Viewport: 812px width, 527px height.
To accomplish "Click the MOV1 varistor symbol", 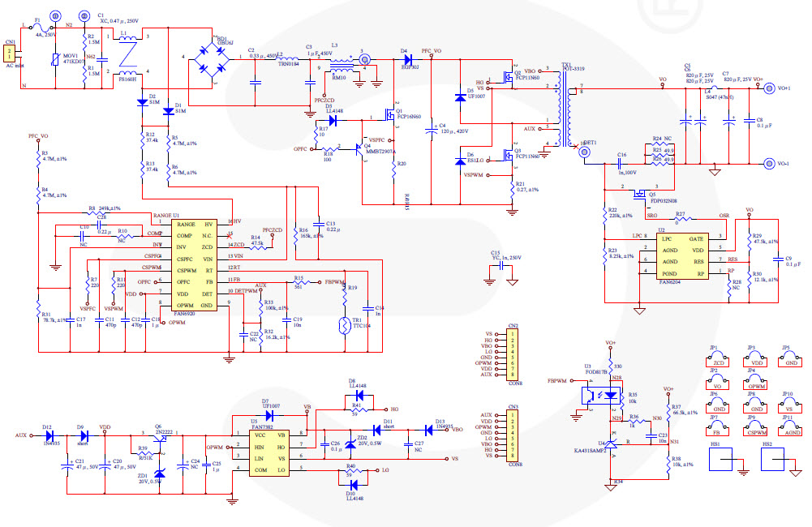I will pyautogui.click(x=54, y=62).
